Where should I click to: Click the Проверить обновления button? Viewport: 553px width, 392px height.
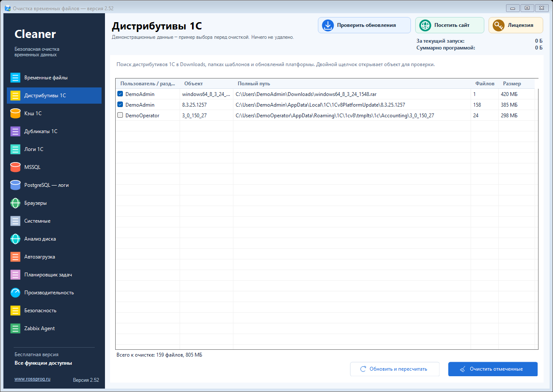(364, 25)
